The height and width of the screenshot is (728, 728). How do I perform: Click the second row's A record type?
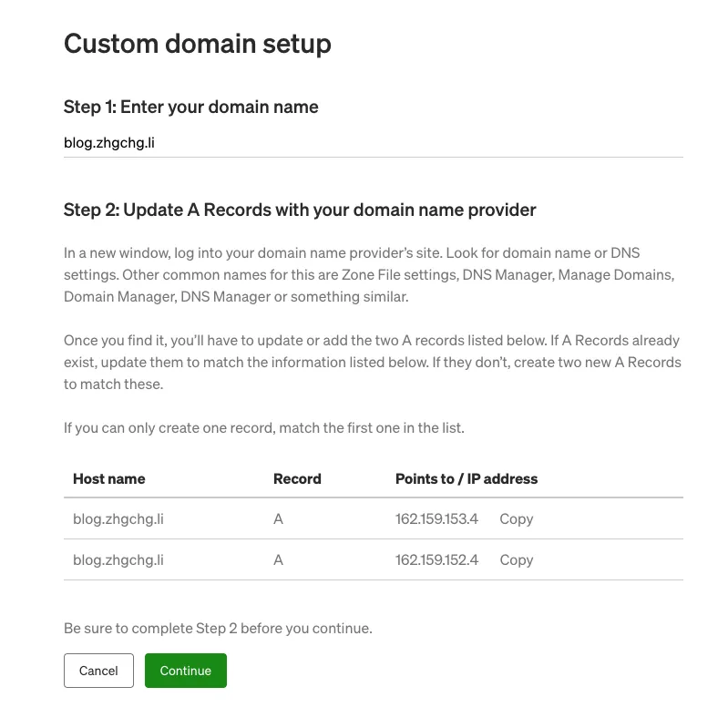point(278,560)
